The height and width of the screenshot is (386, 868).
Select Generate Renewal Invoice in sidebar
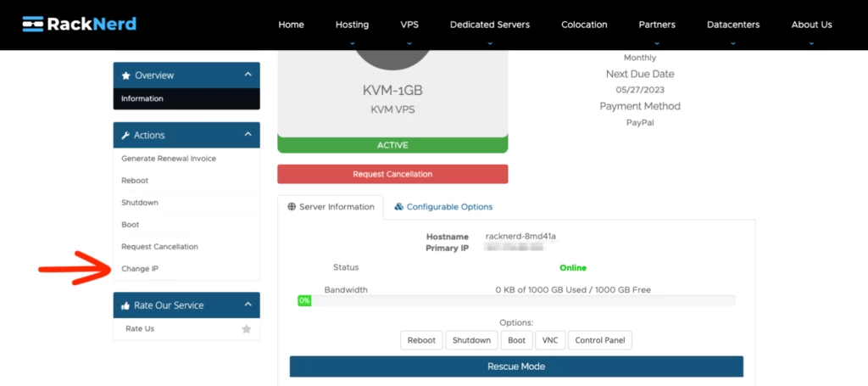[169, 159]
